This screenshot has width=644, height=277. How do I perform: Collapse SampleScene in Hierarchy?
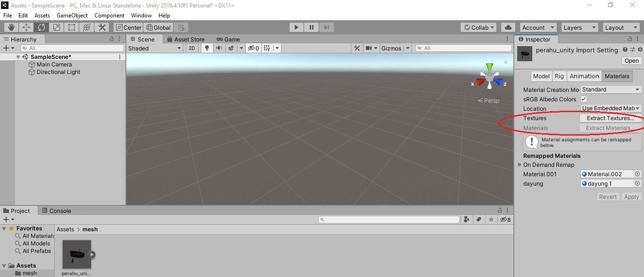18,57
